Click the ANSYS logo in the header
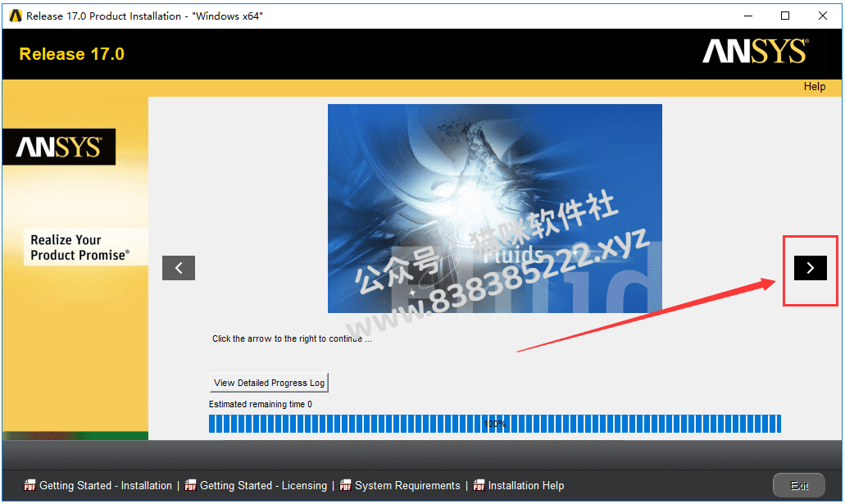 [756, 52]
